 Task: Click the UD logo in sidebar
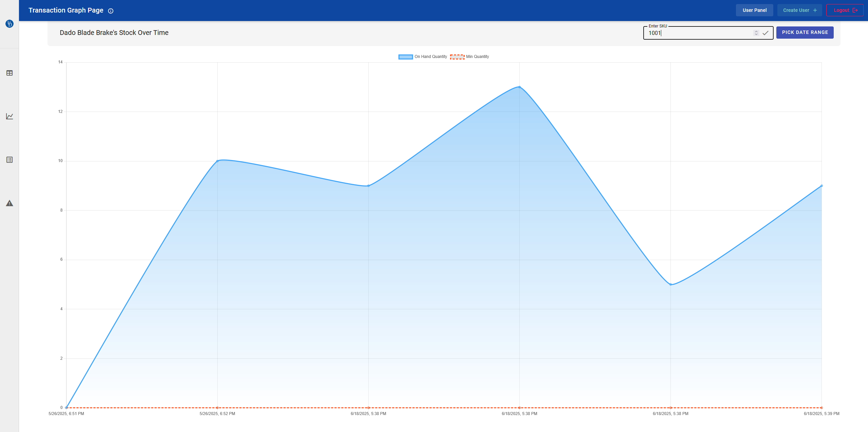10,24
